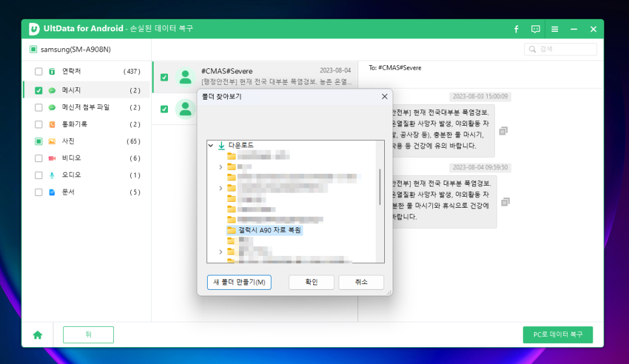Click the 문서 document icon
This screenshot has height=364, width=629.
[x=52, y=192]
